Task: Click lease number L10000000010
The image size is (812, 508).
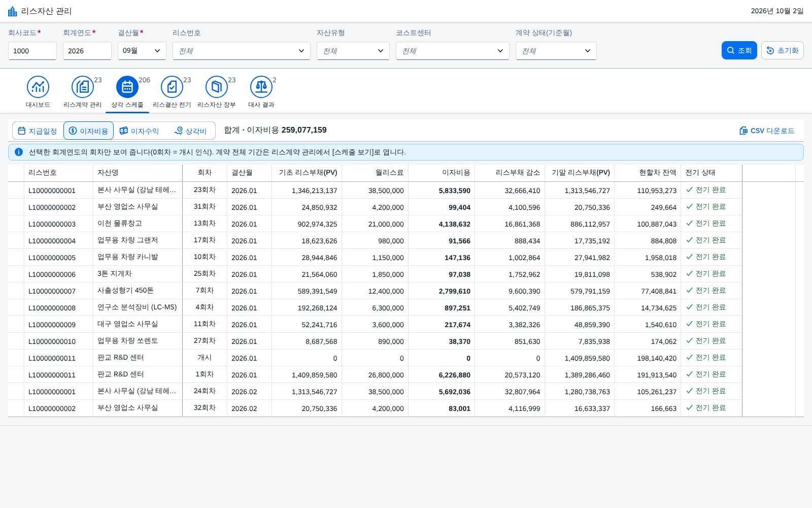Action: [x=52, y=341]
